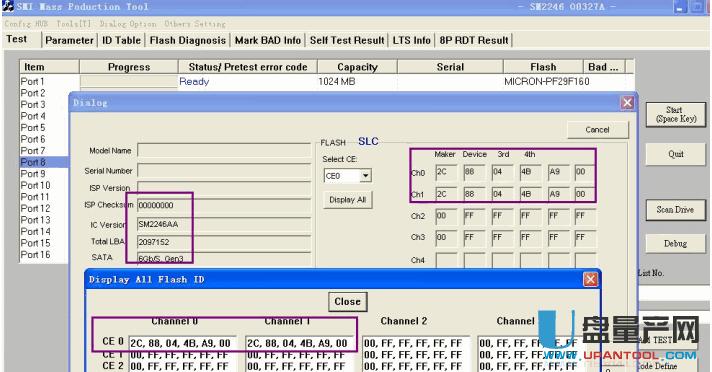Click the Item column header
Image resolution: width=712 pixels, height=372 pixels.
[49, 67]
